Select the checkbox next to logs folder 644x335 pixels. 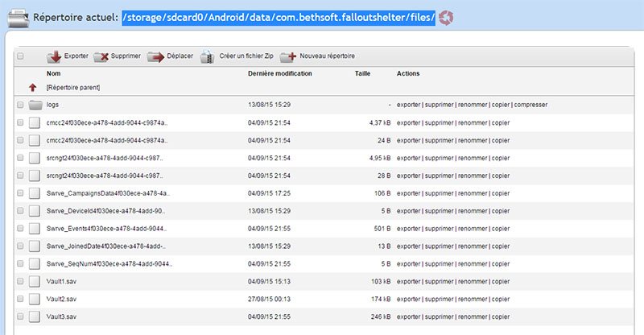[20, 105]
